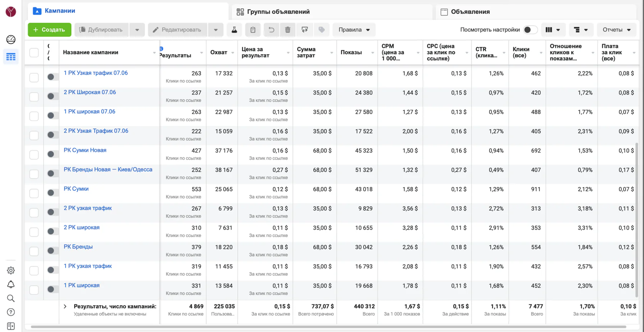
Task: Click the tag label icon
Action: pos(322,29)
